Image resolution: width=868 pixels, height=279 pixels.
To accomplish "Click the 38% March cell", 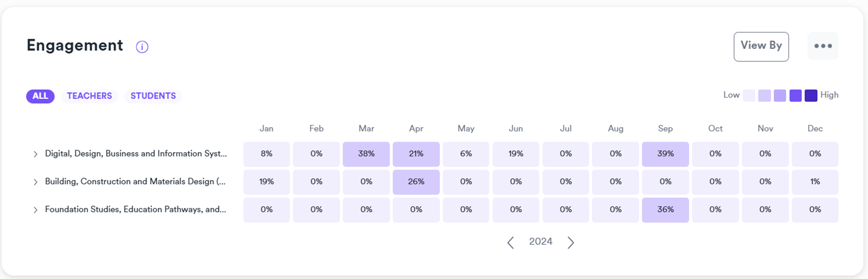I will [x=366, y=154].
